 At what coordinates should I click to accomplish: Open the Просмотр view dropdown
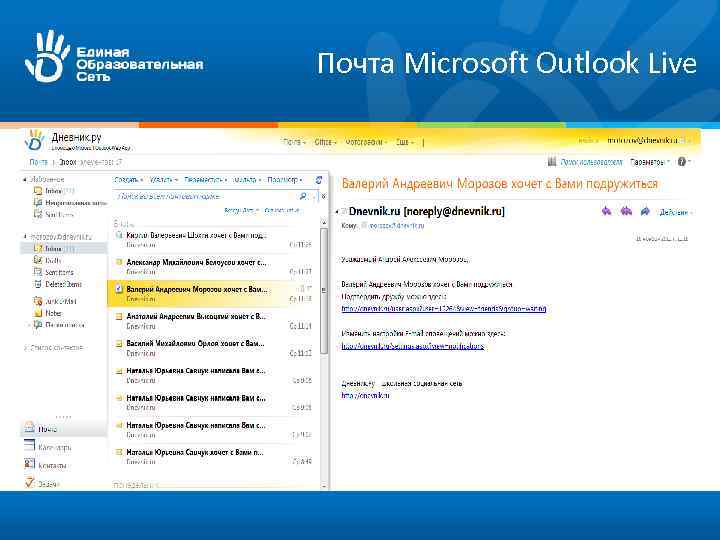[x=285, y=180]
